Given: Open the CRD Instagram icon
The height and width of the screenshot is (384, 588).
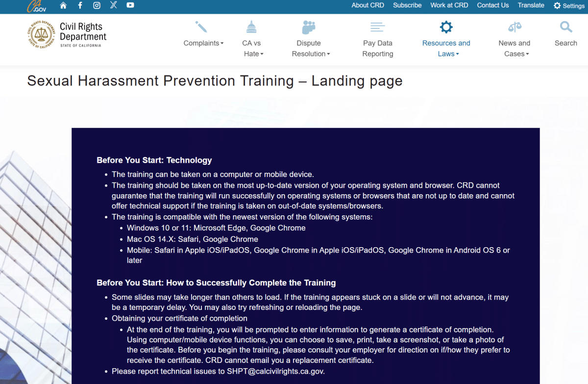Looking at the screenshot, I should (x=97, y=5).
